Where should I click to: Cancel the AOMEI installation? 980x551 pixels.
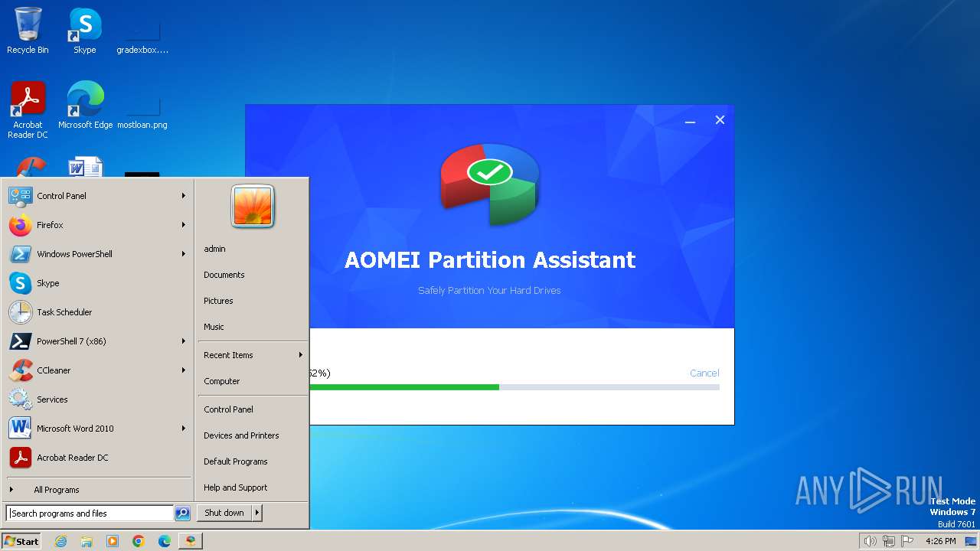[704, 373]
